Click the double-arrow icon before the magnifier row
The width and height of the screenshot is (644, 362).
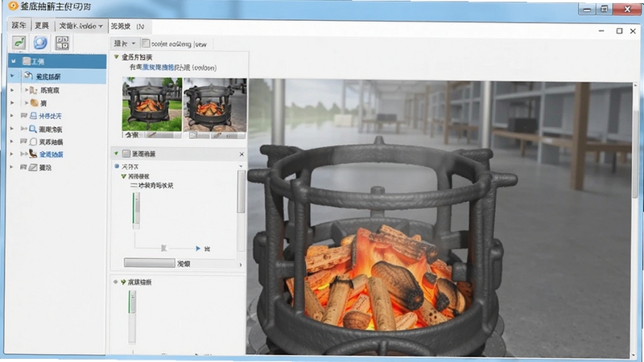(24, 129)
